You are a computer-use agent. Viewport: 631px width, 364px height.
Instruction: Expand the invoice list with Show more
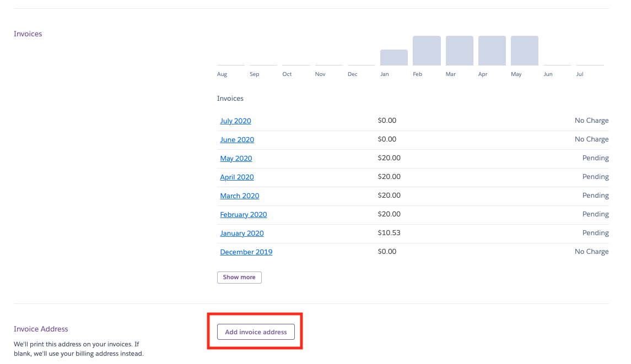click(239, 278)
